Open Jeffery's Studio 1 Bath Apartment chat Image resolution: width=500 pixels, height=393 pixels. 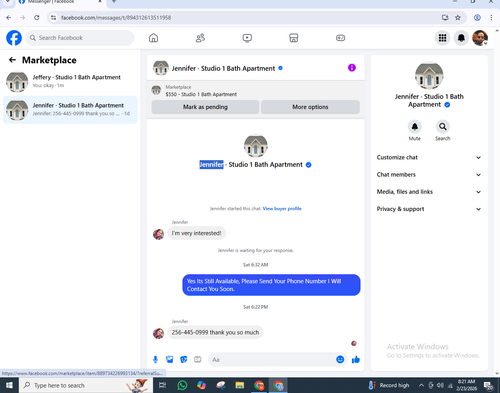(70, 82)
